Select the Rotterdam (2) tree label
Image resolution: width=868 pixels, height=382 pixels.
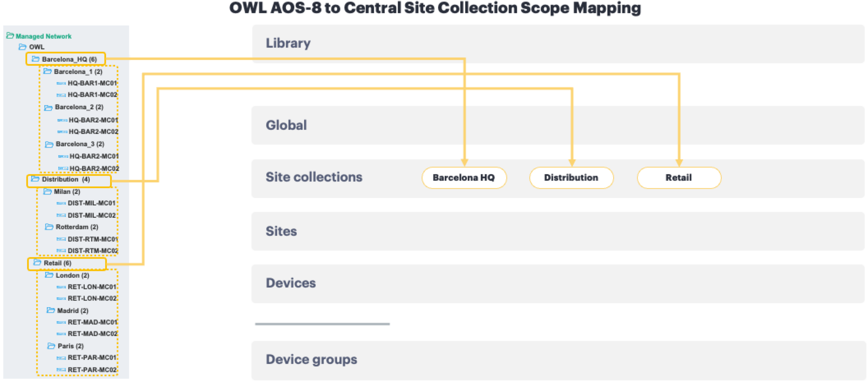[x=77, y=227]
